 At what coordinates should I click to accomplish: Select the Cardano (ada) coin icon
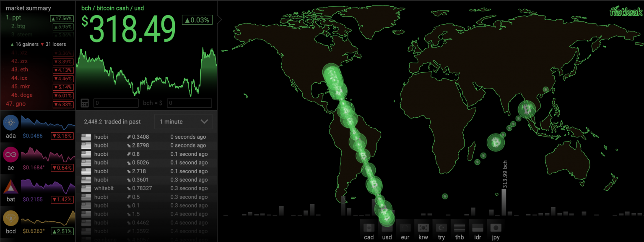(x=10, y=123)
